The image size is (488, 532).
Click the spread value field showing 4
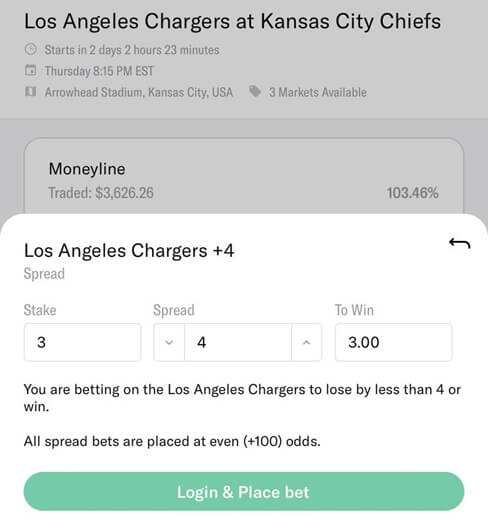(x=238, y=342)
